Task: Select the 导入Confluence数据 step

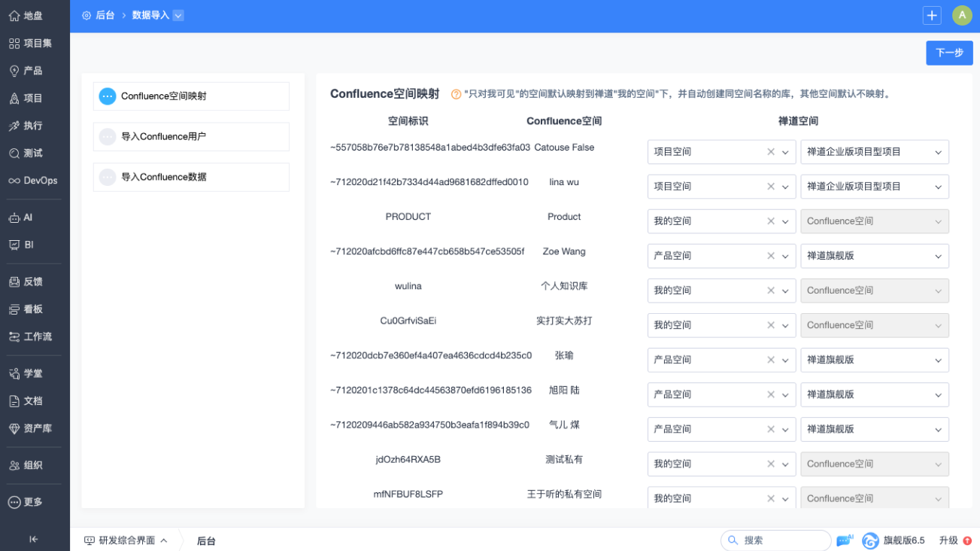Action: [191, 178]
